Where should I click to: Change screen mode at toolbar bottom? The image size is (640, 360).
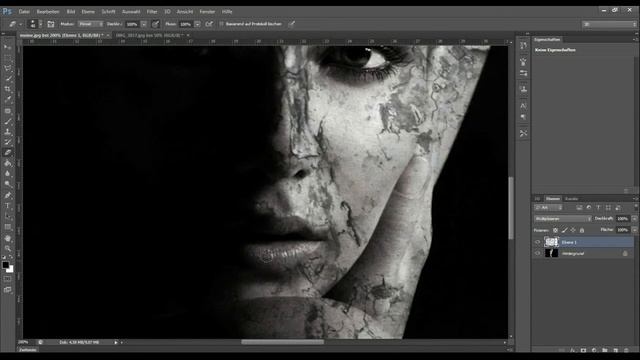[x=8, y=290]
